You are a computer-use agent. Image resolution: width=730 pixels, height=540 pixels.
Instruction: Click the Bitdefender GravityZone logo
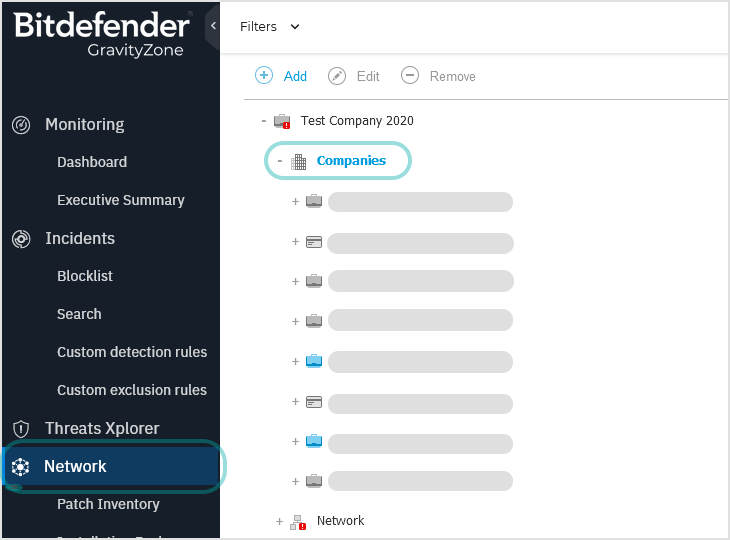(101, 34)
